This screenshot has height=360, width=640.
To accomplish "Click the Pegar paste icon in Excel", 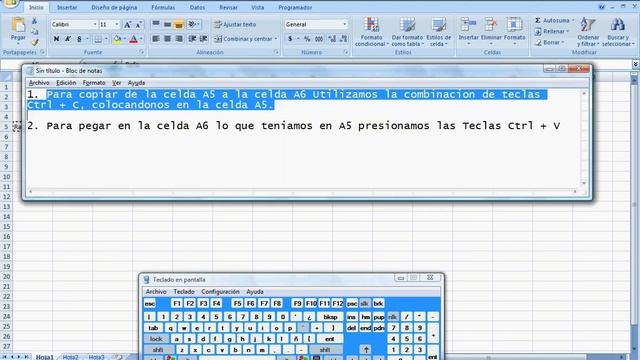I will 18,25.
